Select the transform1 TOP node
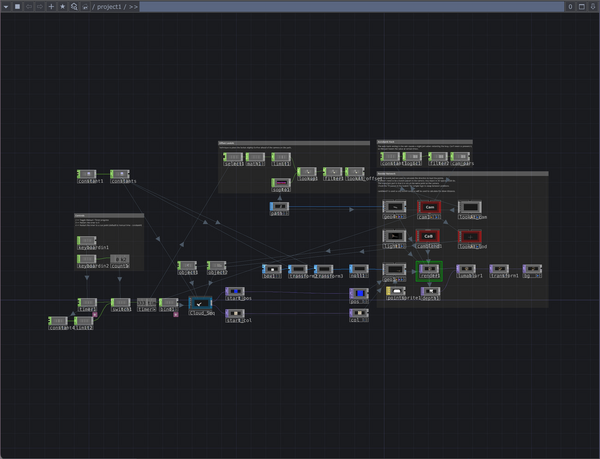The height and width of the screenshot is (459, 600). pyautogui.click(x=499, y=269)
